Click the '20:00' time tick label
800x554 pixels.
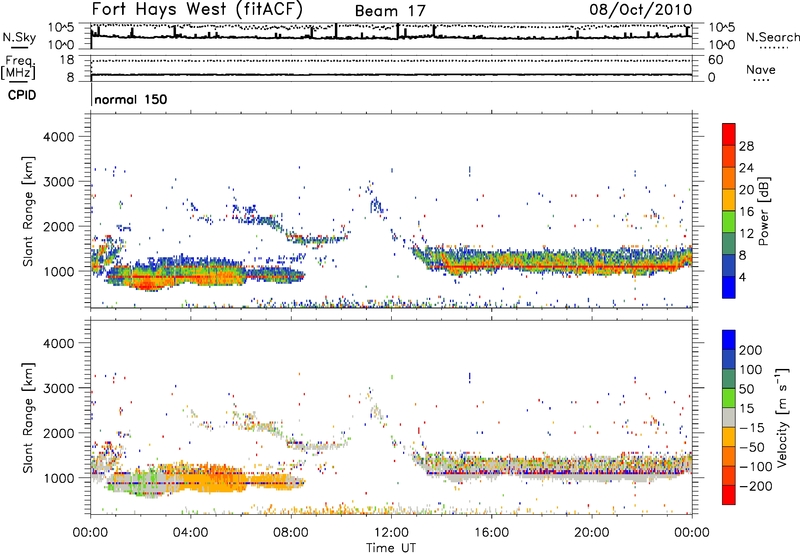(591, 533)
